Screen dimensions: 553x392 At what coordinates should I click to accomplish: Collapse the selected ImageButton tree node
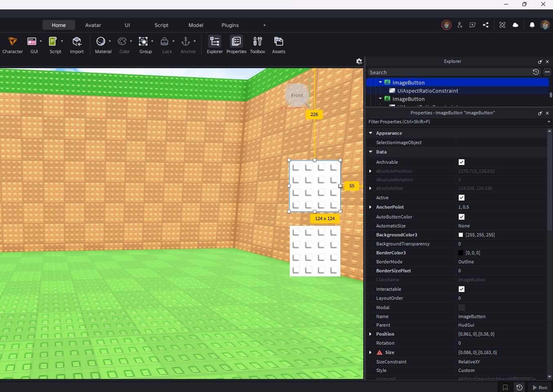[x=380, y=82]
